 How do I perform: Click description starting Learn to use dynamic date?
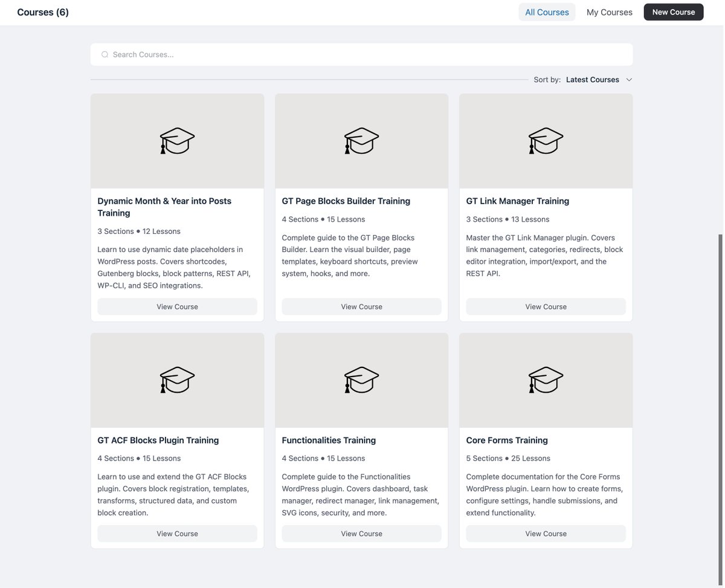[x=174, y=268]
